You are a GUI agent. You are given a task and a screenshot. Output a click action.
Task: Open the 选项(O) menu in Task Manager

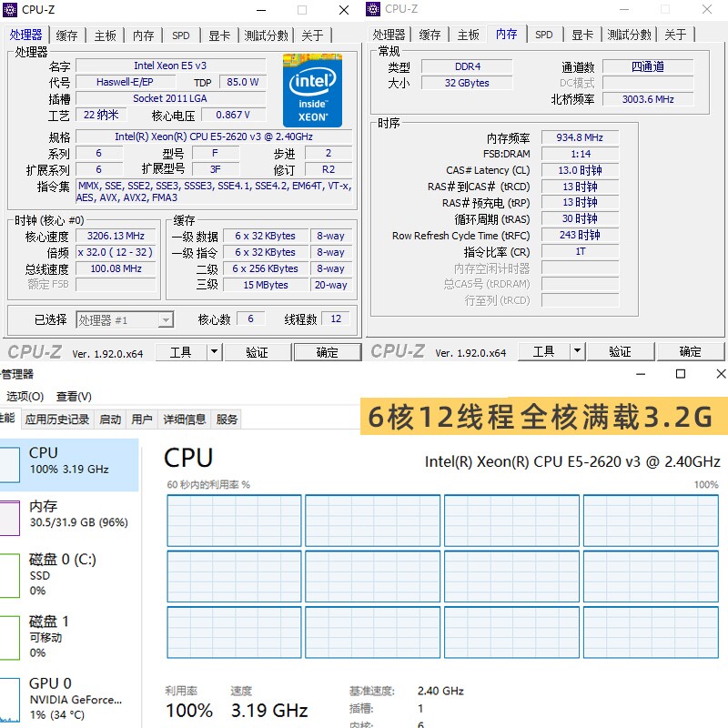point(25,397)
